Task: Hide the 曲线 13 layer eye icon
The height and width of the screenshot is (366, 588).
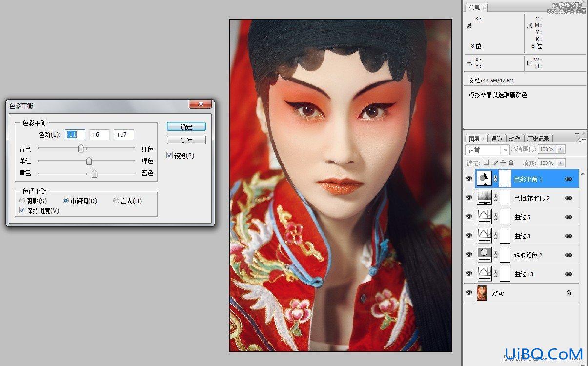Action: point(469,274)
